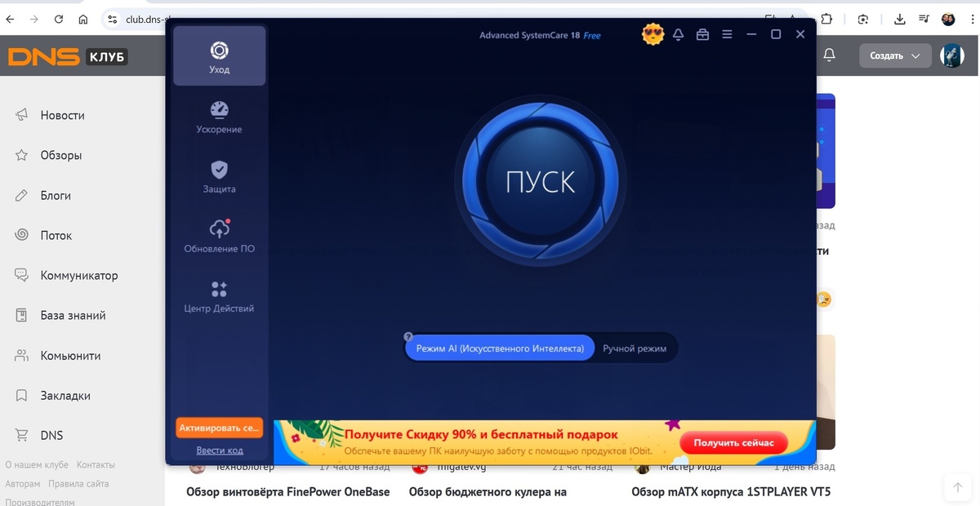Click the DNS Club notification bell
This screenshot has width=980, height=506.
[830, 55]
